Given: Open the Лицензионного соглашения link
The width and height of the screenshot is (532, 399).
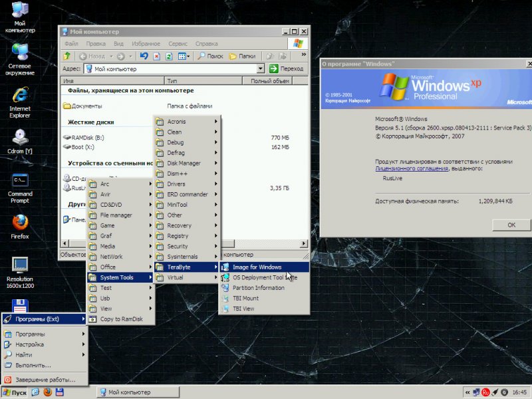Looking at the screenshot, I should [x=412, y=168].
